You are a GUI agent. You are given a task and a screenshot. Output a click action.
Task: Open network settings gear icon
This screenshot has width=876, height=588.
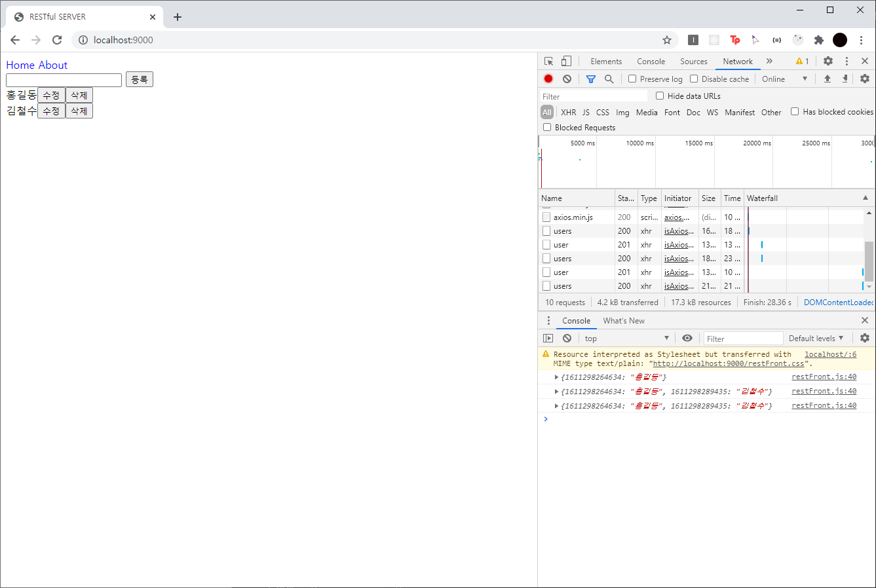pyautogui.click(x=865, y=79)
